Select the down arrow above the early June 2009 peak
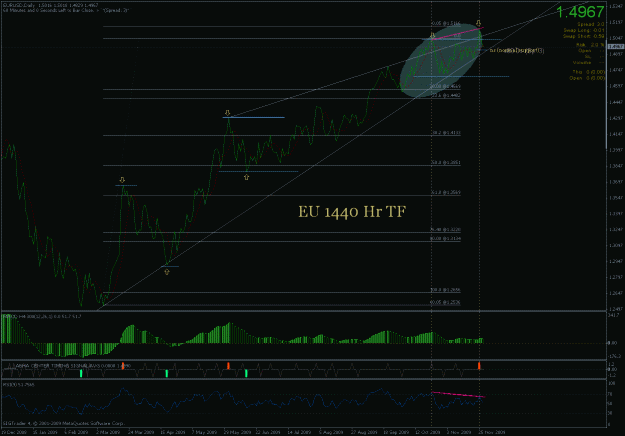The width and height of the screenshot is (625, 436). pyautogui.click(x=227, y=113)
